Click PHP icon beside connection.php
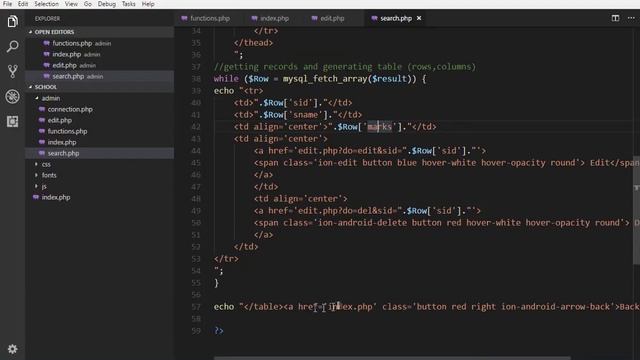640x360 pixels. click(x=42, y=109)
